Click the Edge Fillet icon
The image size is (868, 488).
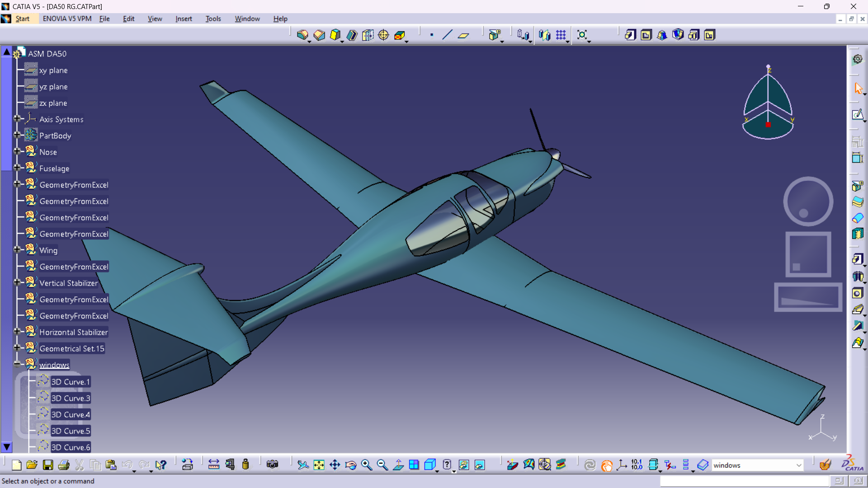click(302, 35)
